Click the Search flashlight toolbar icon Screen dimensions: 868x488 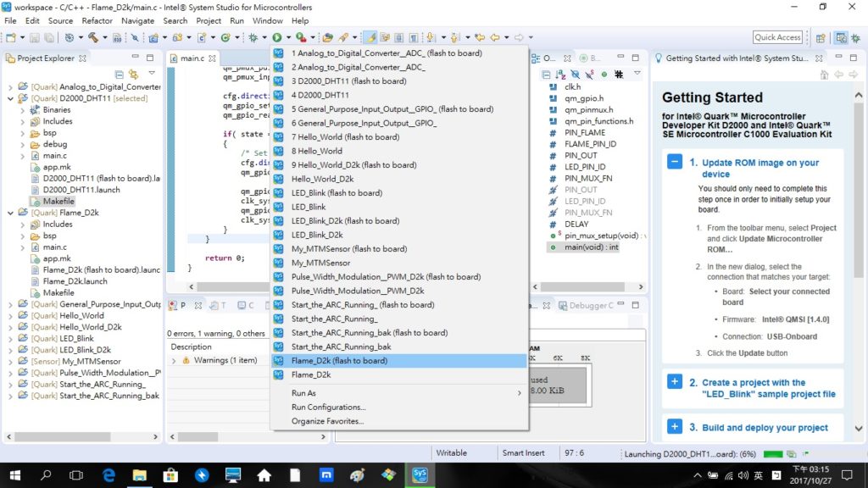point(343,37)
